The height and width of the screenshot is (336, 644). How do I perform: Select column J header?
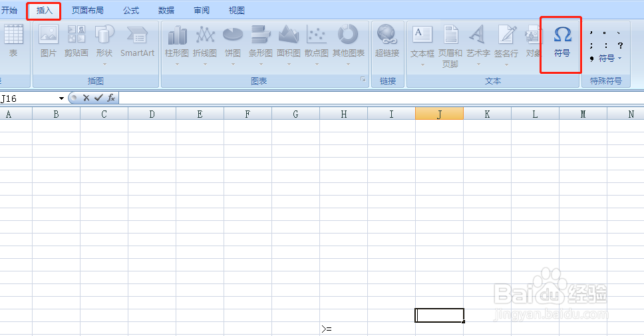(x=439, y=114)
